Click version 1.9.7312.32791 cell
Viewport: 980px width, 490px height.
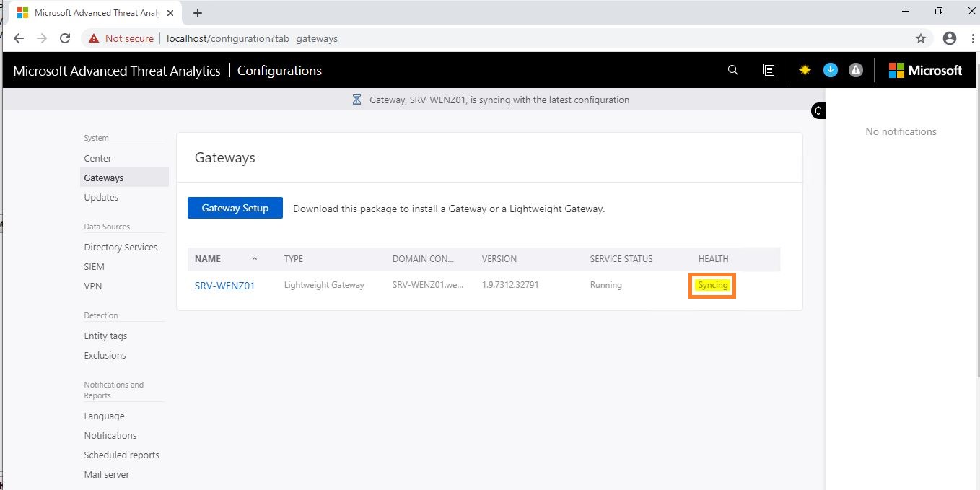coord(510,285)
